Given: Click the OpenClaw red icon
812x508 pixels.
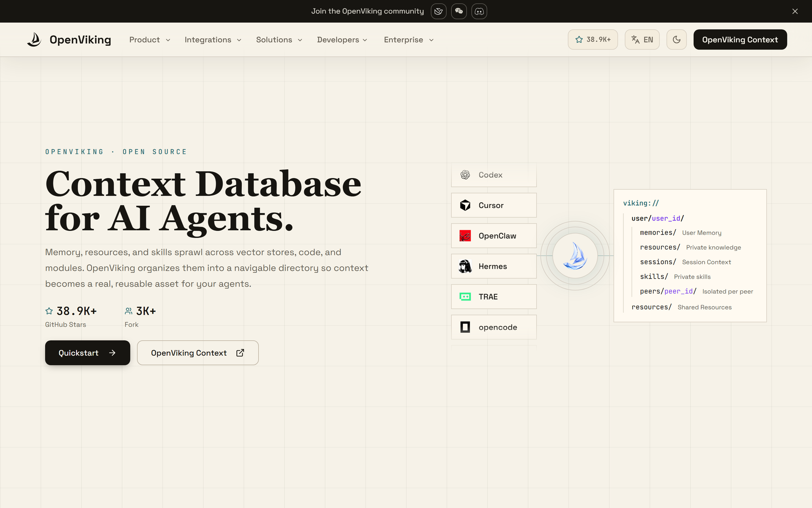Looking at the screenshot, I should pos(465,236).
